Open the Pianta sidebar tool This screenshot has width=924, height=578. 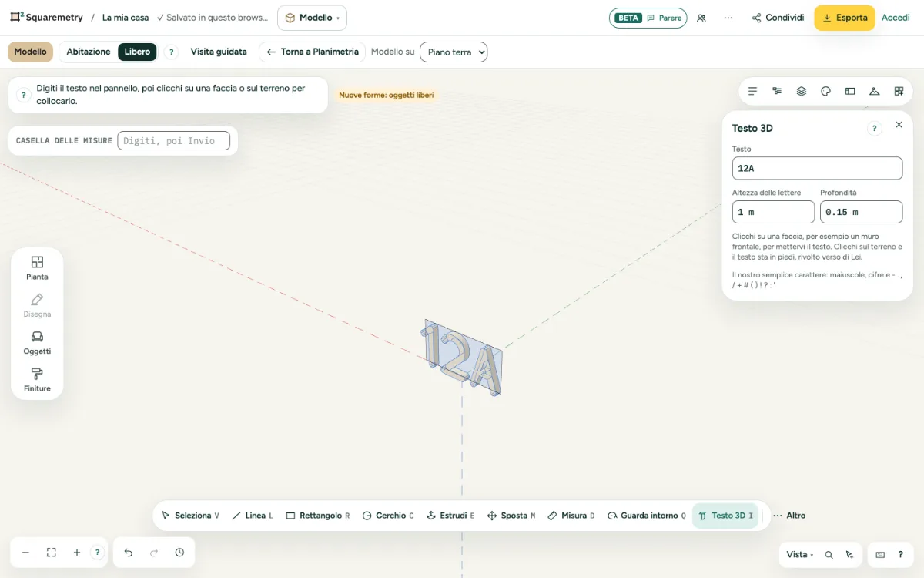pyautogui.click(x=37, y=267)
